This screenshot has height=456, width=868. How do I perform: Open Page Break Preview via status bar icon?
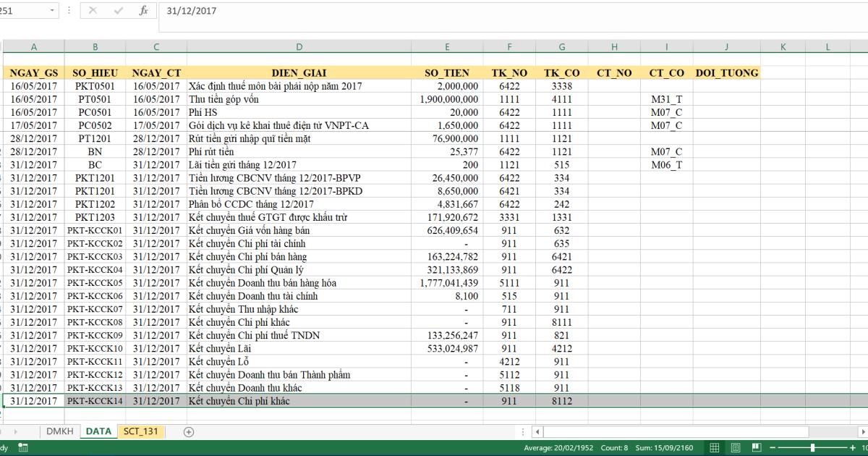coord(757,447)
